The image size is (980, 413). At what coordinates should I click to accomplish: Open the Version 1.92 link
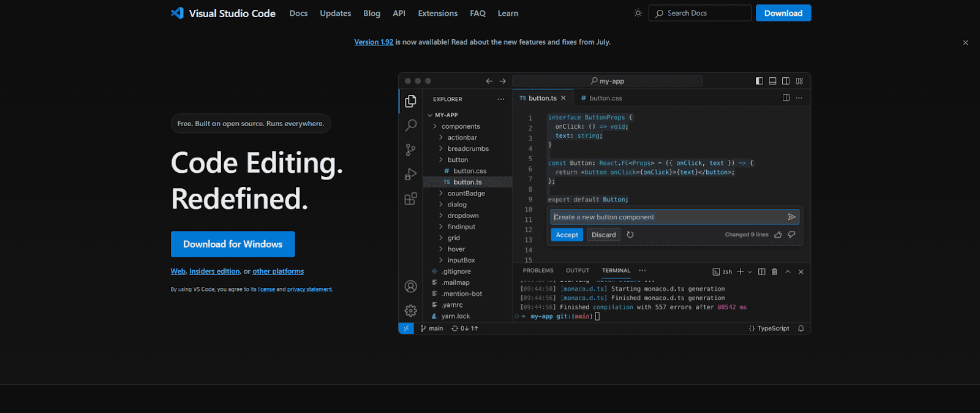click(374, 42)
